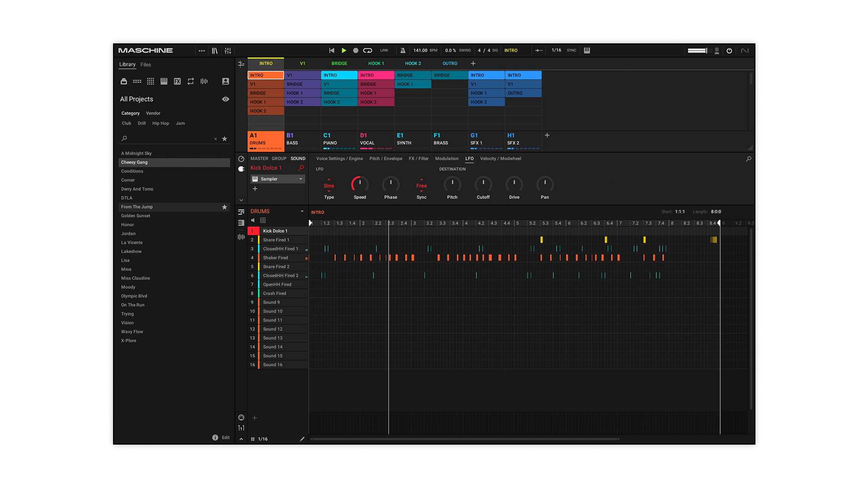Image resolution: width=868 pixels, height=488 pixels.
Task: Open the pad grid view under DRUMS
Action: click(x=263, y=221)
